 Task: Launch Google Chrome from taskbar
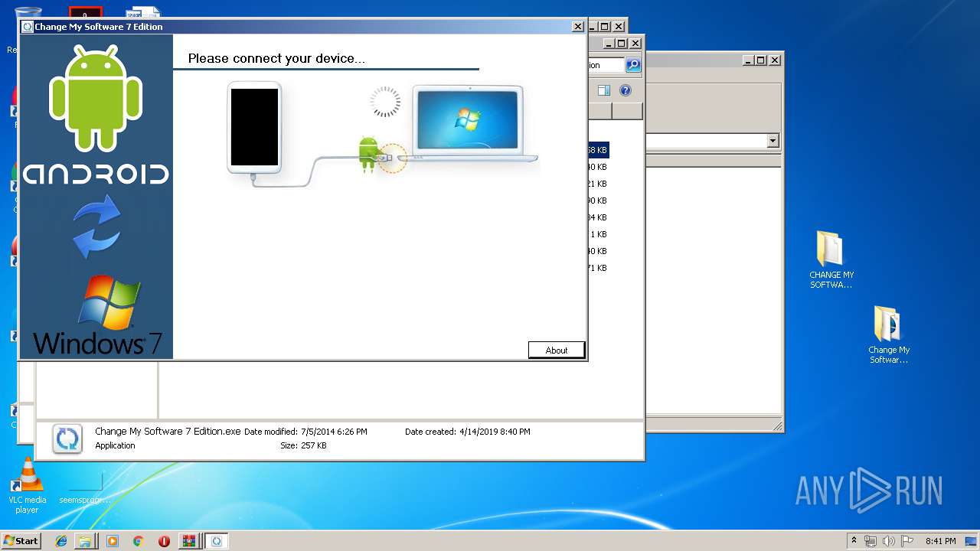pyautogui.click(x=138, y=541)
